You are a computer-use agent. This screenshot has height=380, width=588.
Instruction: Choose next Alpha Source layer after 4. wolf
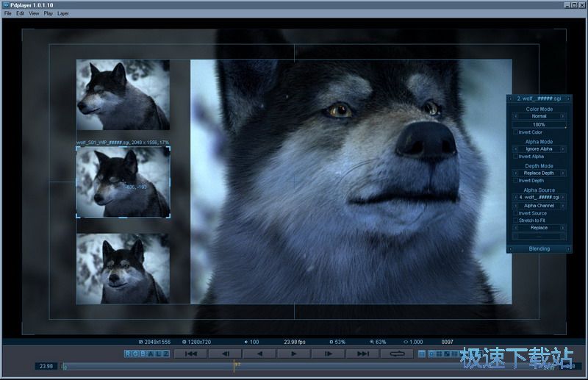(562, 197)
